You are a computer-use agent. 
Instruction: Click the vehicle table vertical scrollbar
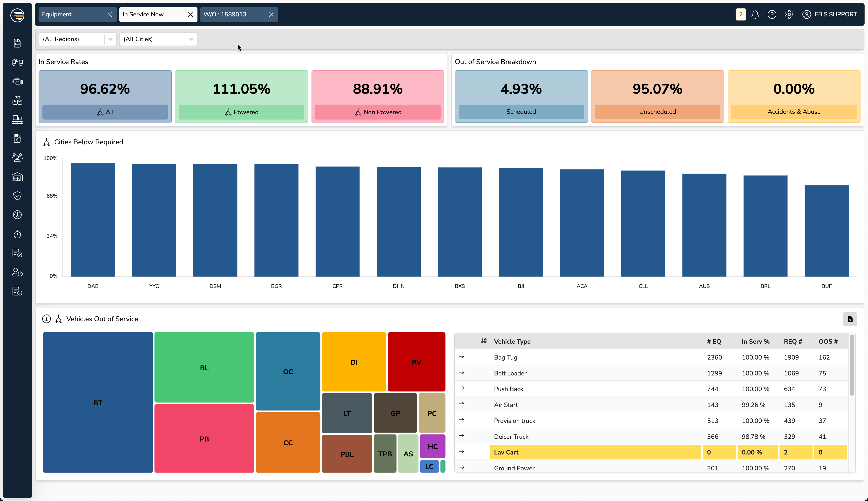coord(852,365)
